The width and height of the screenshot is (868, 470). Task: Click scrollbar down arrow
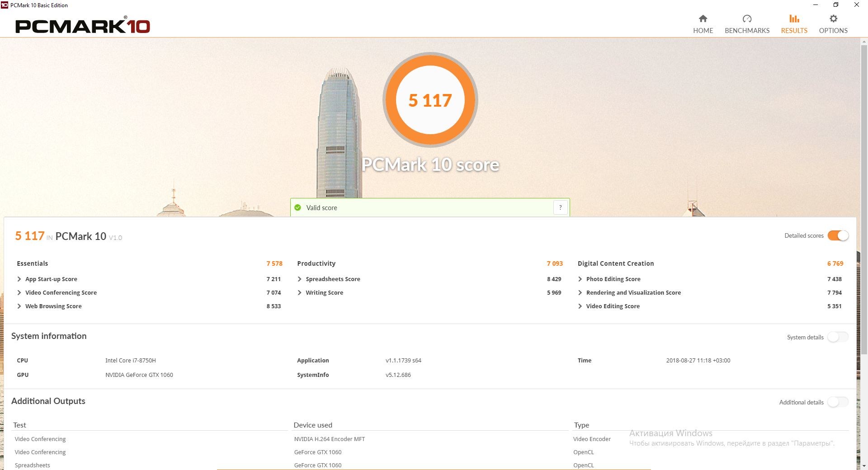864,465
